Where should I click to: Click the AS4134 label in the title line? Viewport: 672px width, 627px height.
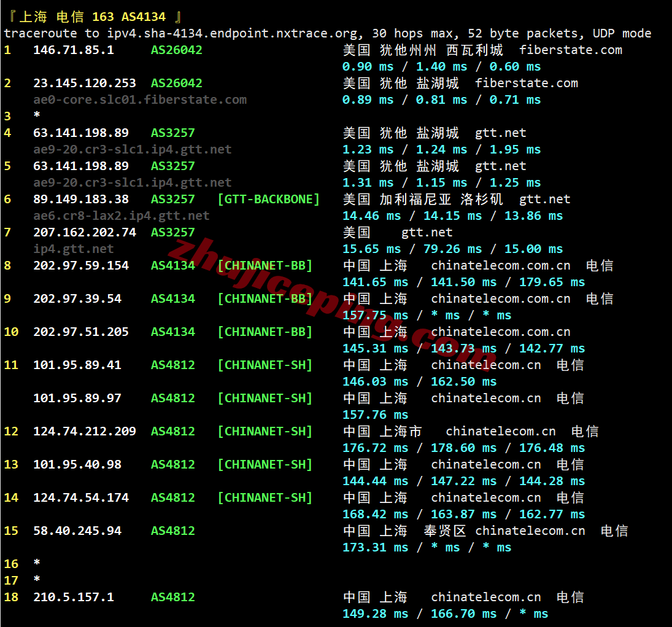[144, 16]
